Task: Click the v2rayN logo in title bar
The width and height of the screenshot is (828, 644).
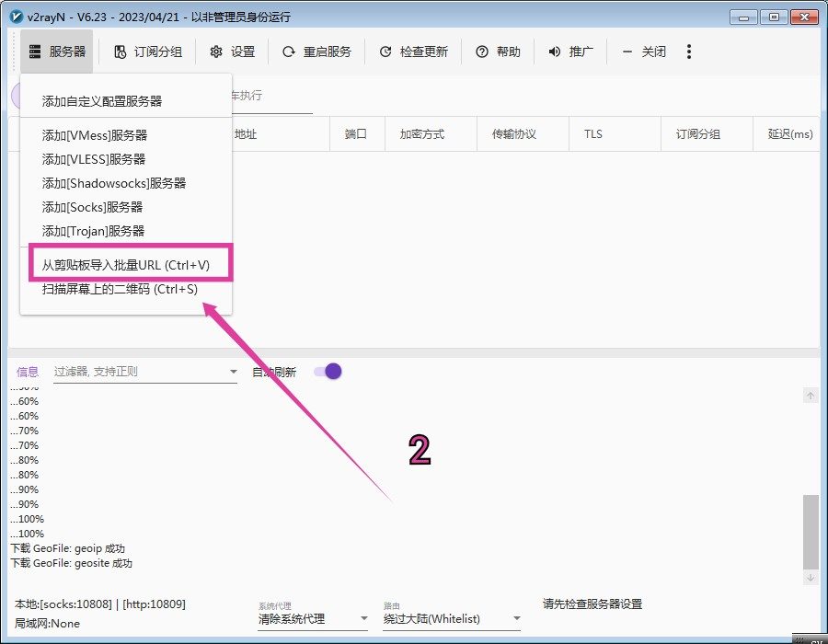Action: 17,17
